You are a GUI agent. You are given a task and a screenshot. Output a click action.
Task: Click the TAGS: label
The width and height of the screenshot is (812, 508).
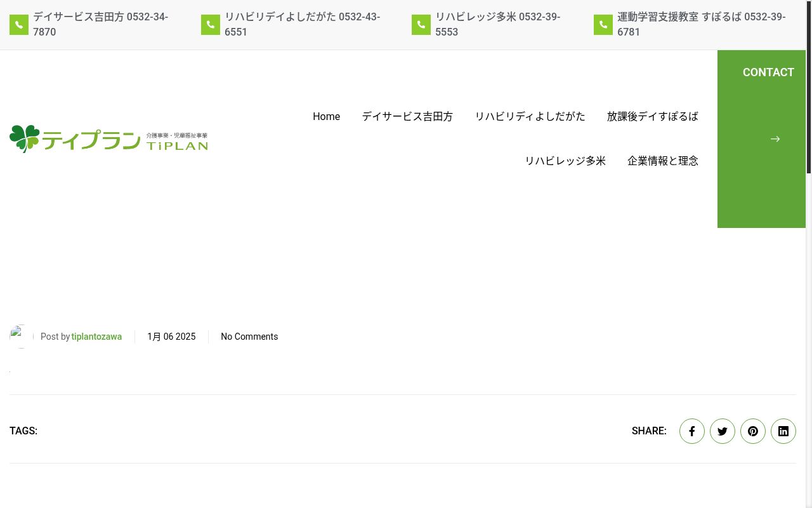(23, 431)
